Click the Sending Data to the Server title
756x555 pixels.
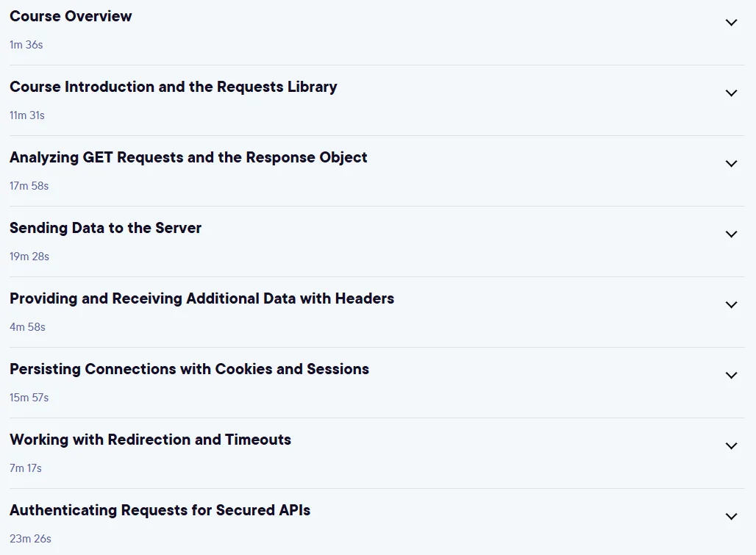tap(105, 228)
